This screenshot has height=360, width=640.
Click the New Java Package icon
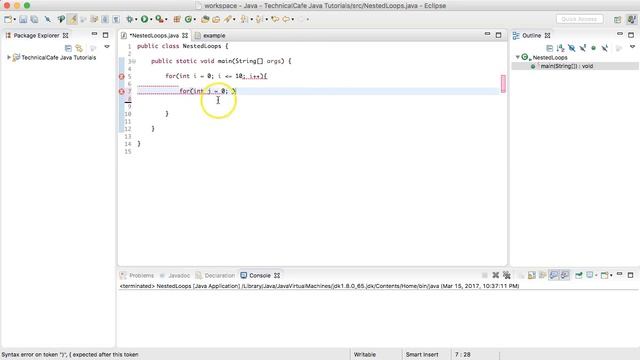click(177, 19)
